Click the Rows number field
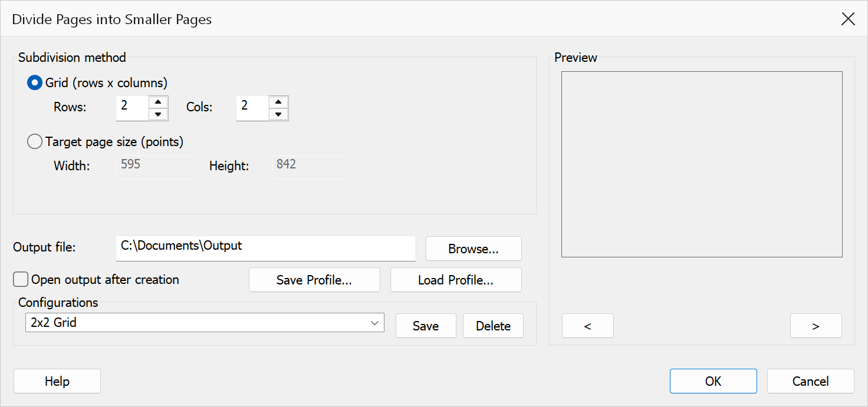The height and width of the screenshot is (407, 868). pos(132,108)
